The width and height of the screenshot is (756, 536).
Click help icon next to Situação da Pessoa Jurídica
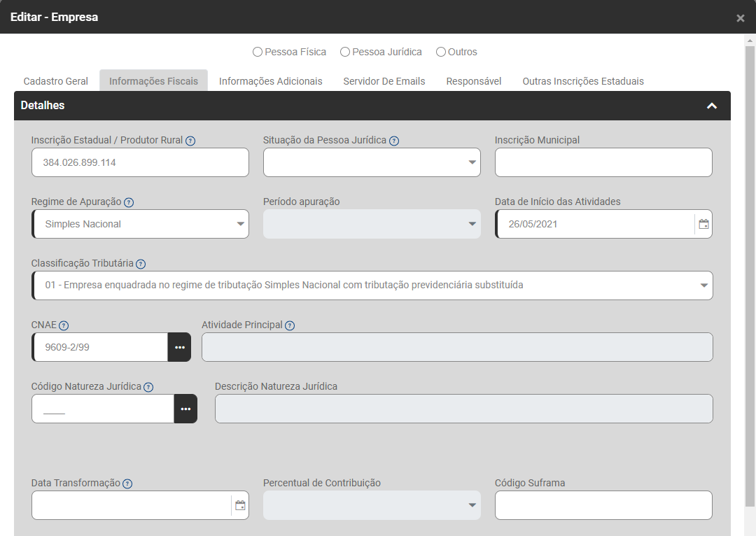click(x=394, y=141)
